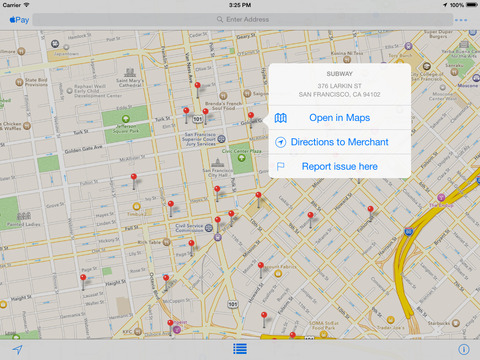Tap the red pin attached to the Subway popup
Viewport: 480px width, 360px height.
click(x=251, y=115)
